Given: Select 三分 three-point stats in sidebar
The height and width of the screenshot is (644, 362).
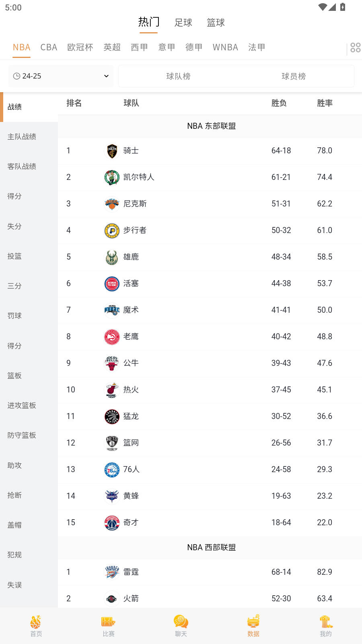Looking at the screenshot, I should (14, 286).
